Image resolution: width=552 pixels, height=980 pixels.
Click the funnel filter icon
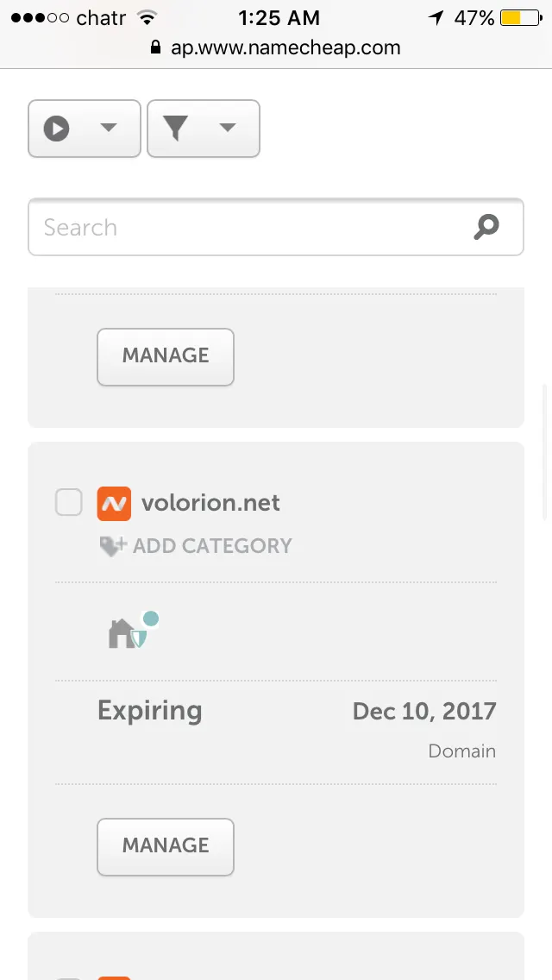coord(175,129)
